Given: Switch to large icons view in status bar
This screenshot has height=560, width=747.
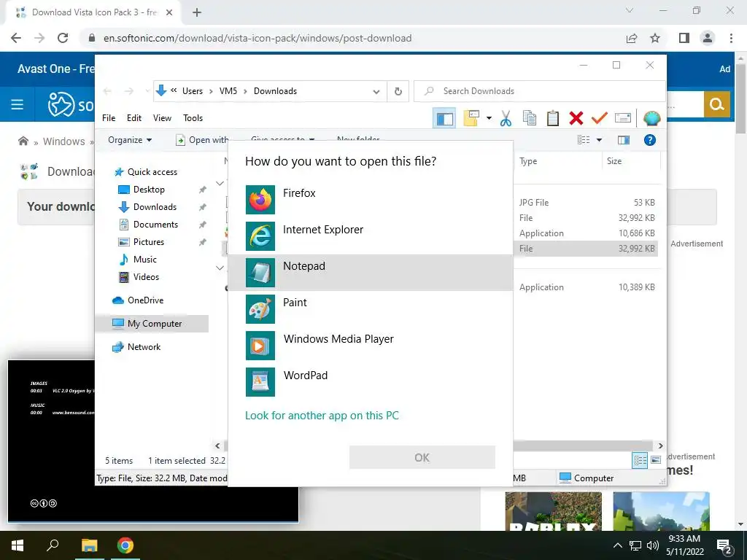Looking at the screenshot, I should point(656,460).
